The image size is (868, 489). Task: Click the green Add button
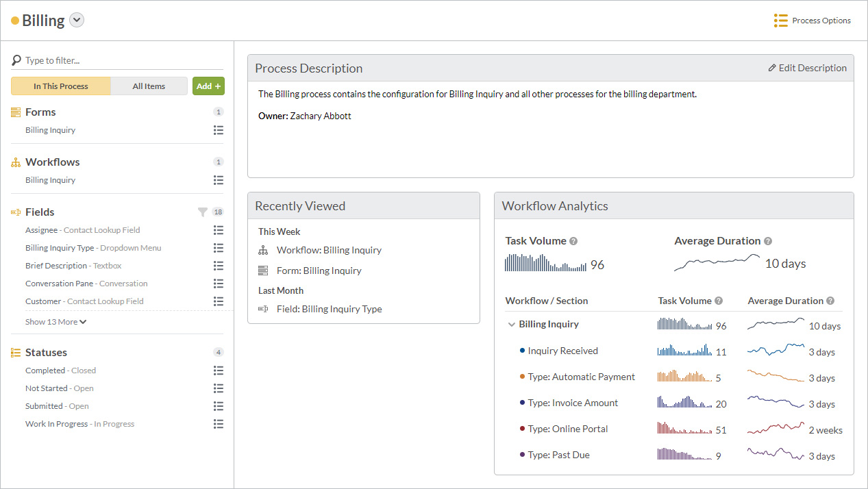(x=208, y=86)
